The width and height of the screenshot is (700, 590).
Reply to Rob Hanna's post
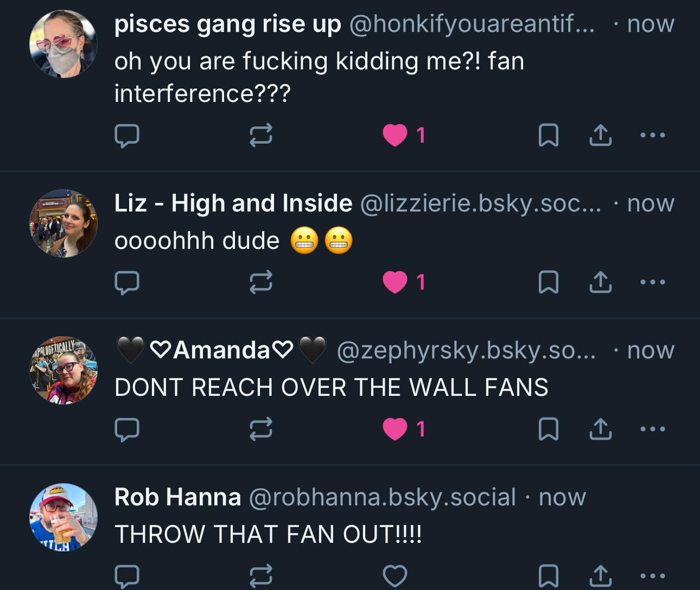(127, 576)
